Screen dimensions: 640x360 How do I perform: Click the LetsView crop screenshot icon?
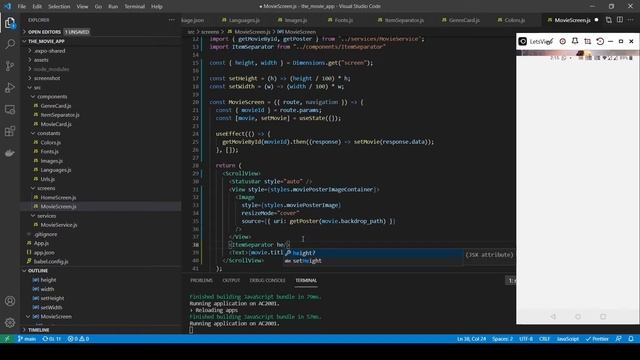click(x=587, y=41)
